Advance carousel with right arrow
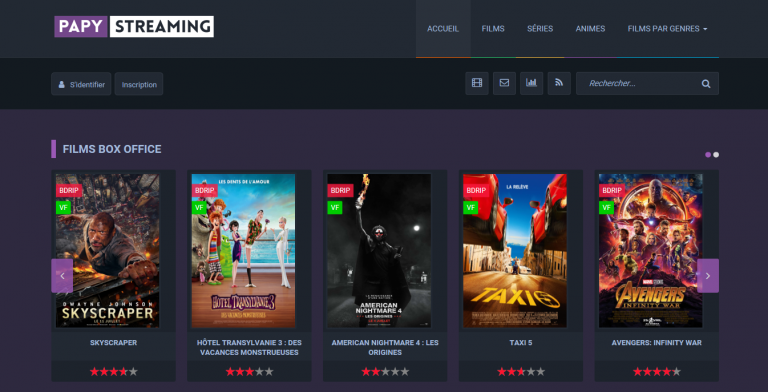 tap(708, 276)
